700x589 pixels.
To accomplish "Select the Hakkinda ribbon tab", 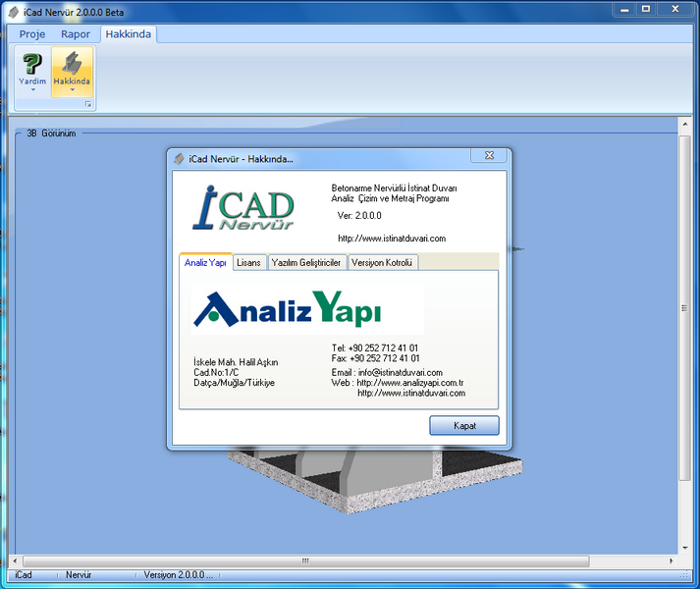I will point(129,34).
